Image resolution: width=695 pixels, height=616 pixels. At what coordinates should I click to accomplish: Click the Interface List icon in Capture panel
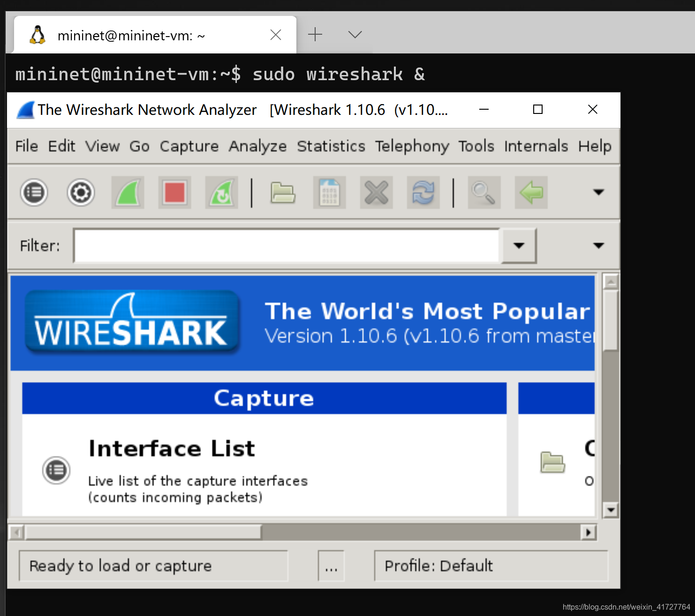click(x=56, y=470)
